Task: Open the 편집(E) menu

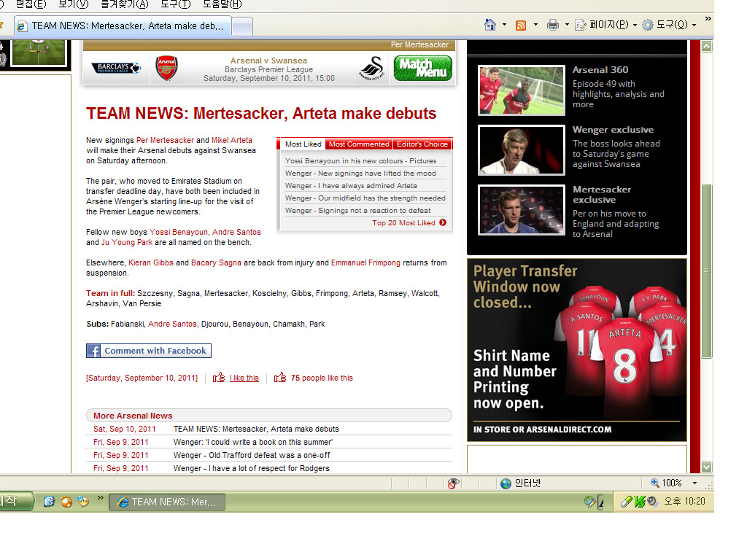Action: (x=31, y=4)
